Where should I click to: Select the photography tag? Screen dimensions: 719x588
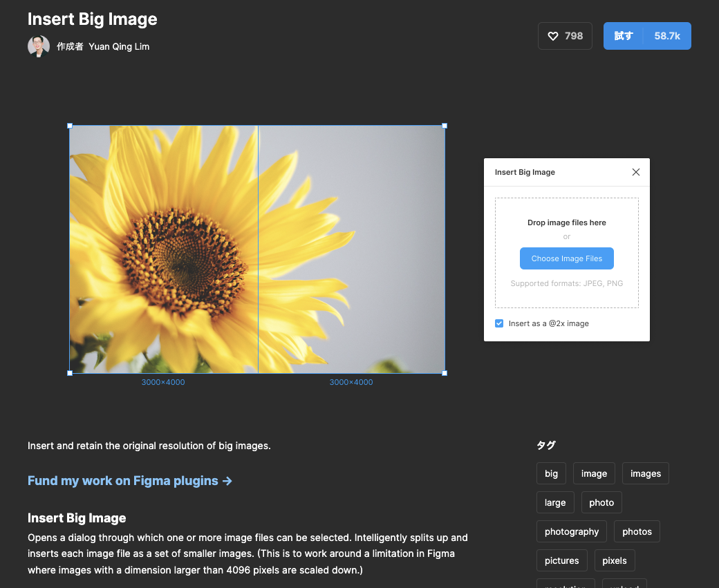[x=571, y=531]
